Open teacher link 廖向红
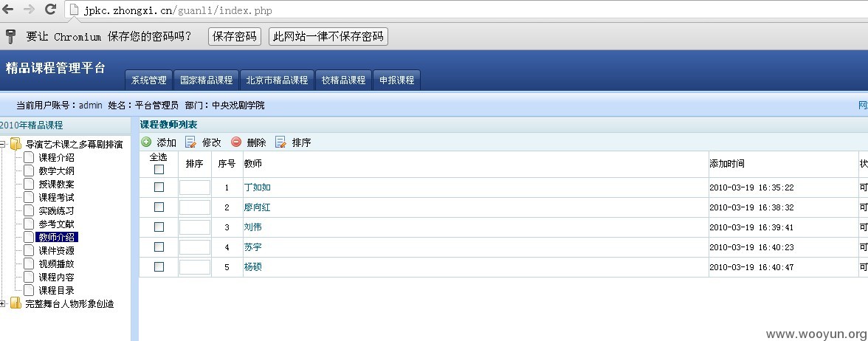The height and width of the screenshot is (341, 868). pos(258,207)
